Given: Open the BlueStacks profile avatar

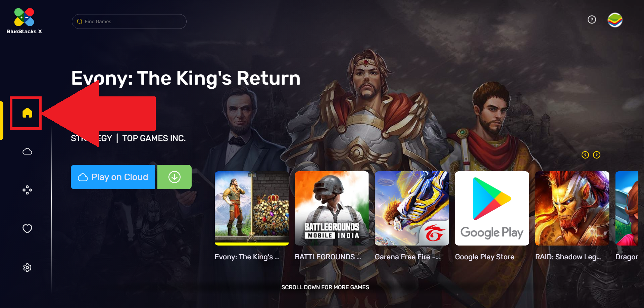Looking at the screenshot, I should point(615,20).
